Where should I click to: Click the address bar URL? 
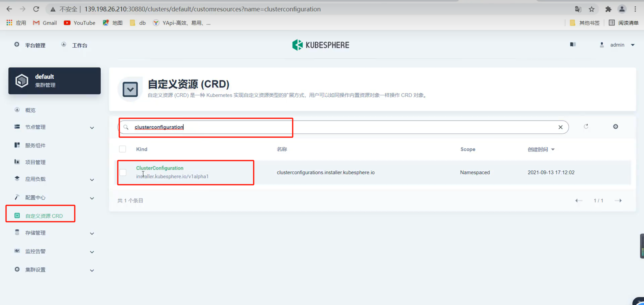(202, 9)
